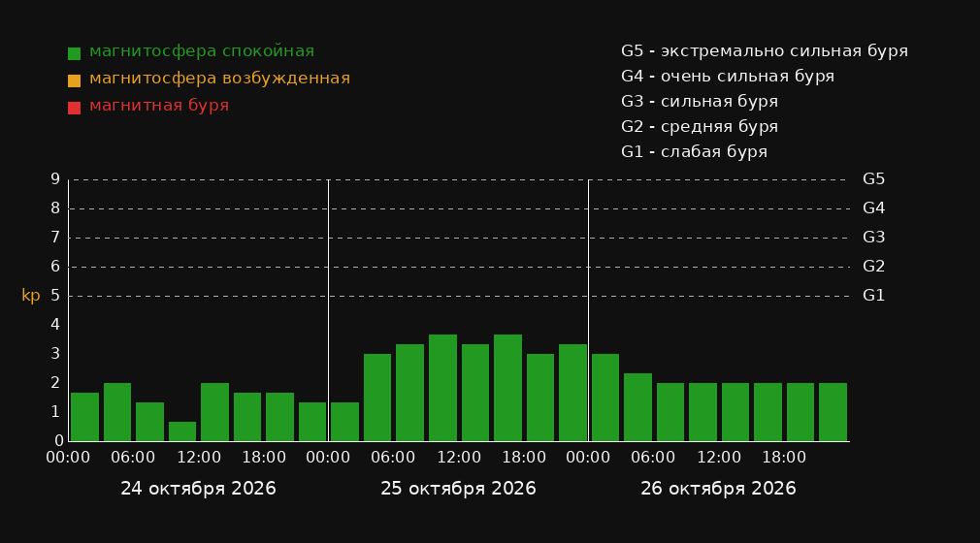Click 'G5 - экстремально сильная буря' description

tap(765, 51)
